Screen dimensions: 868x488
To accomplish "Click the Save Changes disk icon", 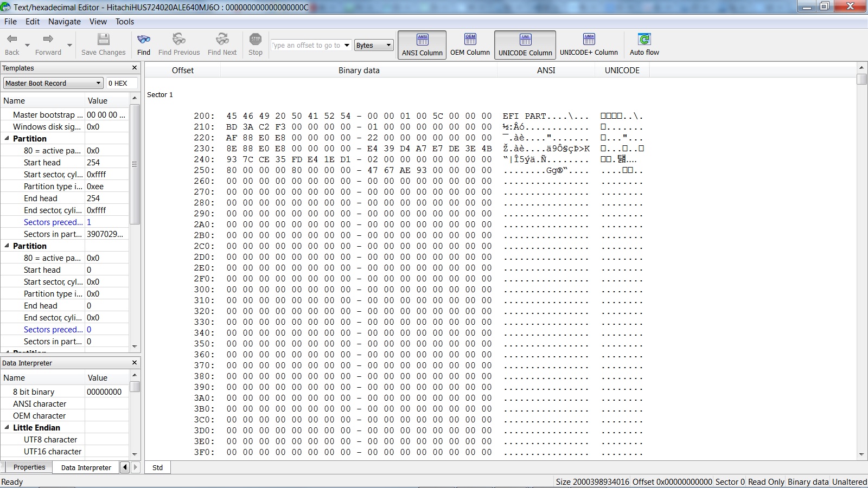I will [103, 39].
